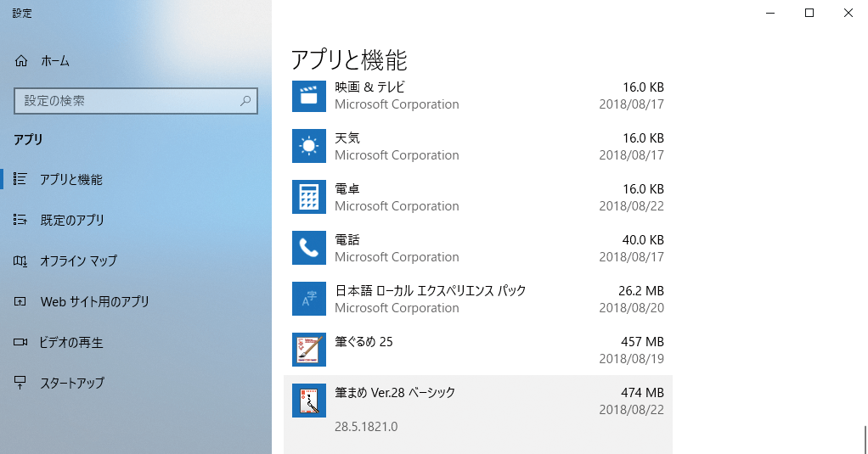Select the 筆ぐるめ 25 app icon
Screen dimensions: 868x454
point(309,350)
